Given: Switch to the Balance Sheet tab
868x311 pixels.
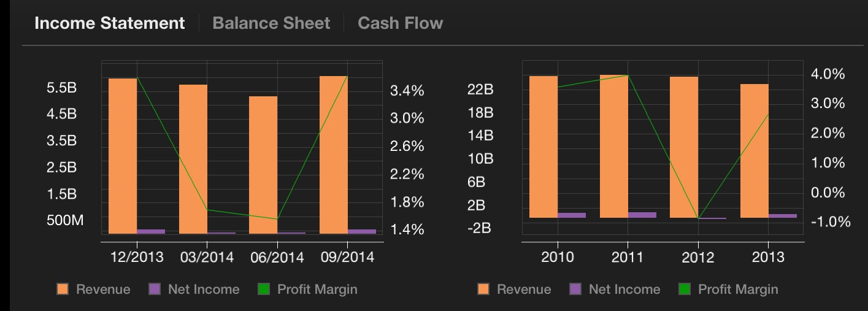Looking at the screenshot, I should pyautogui.click(x=271, y=23).
